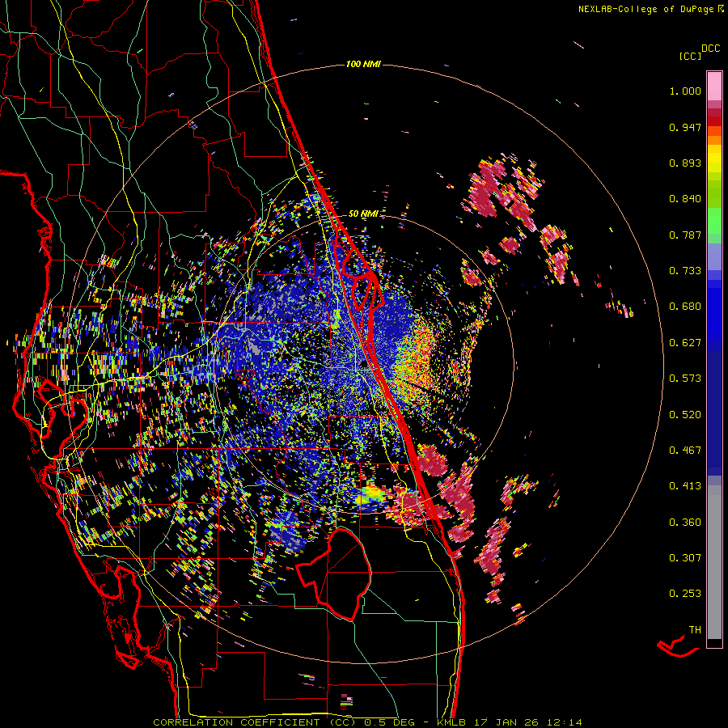
Task: Click the 0.893 scale value
Action: click(x=685, y=163)
